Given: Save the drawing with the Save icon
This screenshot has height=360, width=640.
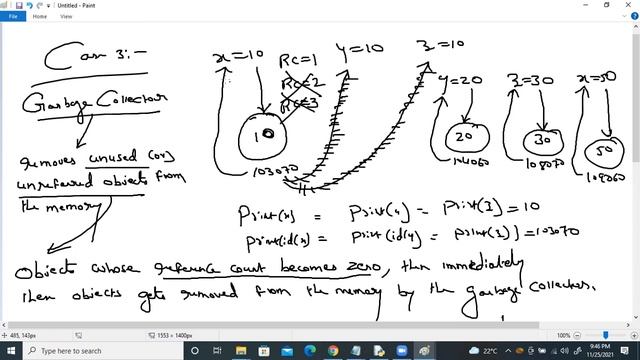Looking at the screenshot, I should (x=19, y=5).
